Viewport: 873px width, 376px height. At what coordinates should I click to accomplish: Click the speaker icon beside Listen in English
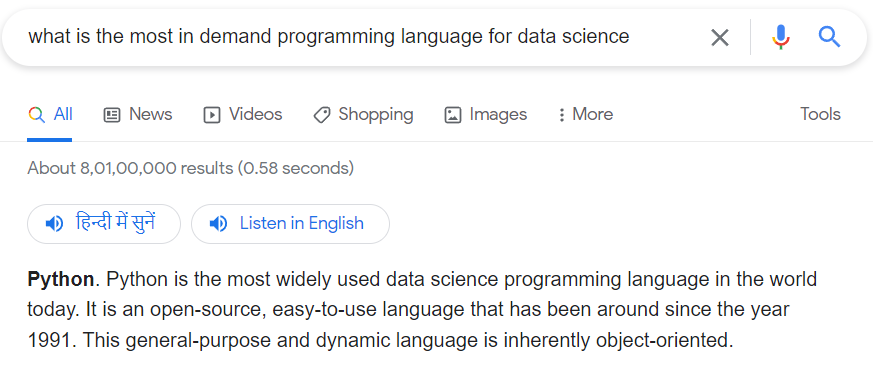(218, 224)
